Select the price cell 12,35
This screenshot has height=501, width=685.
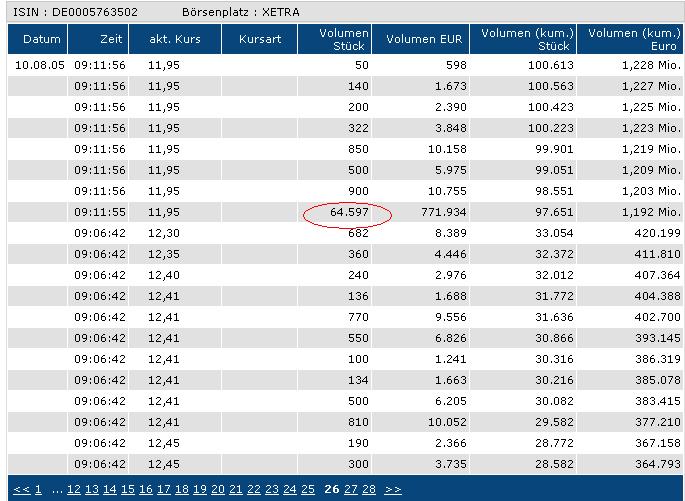[164, 254]
